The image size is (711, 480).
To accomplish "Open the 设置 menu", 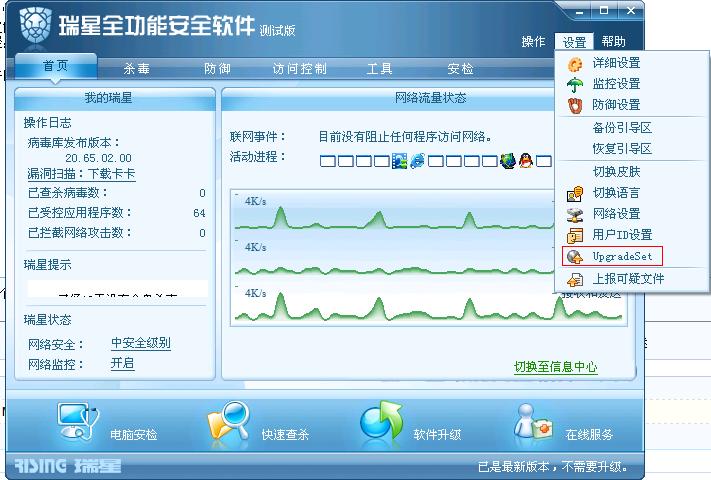I will pyautogui.click(x=574, y=42).
